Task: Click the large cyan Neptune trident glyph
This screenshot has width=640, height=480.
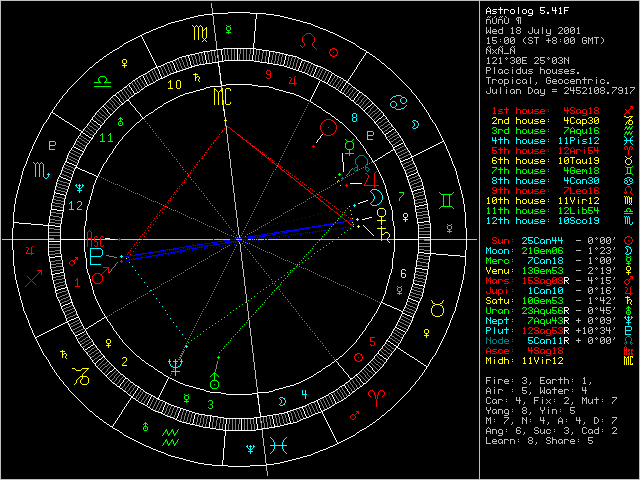Action: [176, 367]
